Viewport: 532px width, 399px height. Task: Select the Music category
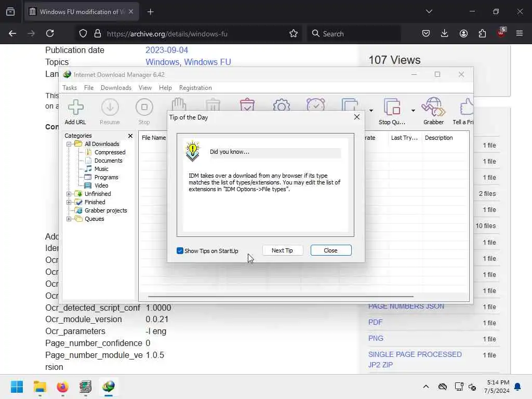point(101,169)
